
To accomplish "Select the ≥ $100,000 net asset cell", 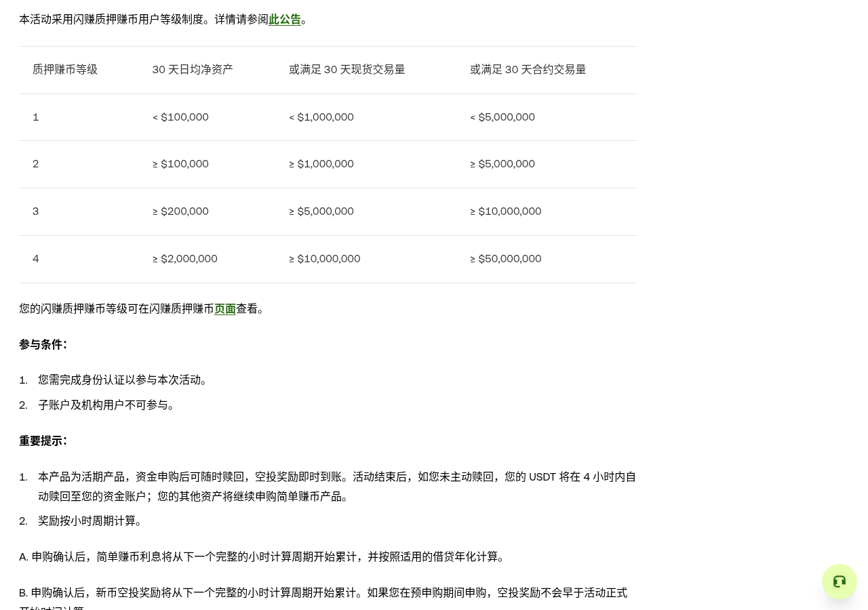I will click(180, 164).
